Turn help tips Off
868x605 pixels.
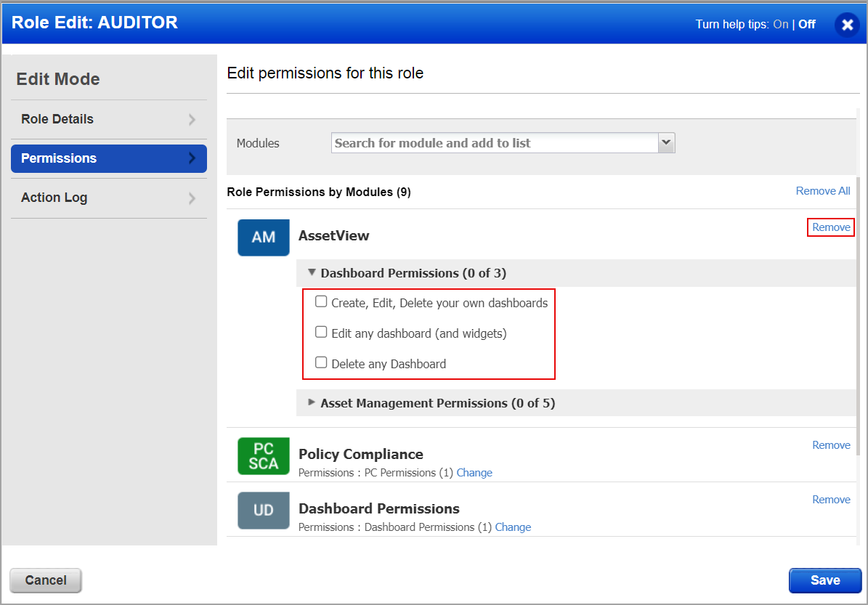coord(806,25)
